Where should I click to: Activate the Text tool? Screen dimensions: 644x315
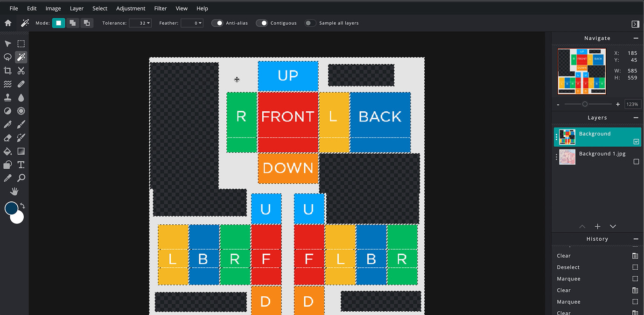click(x=21, y=165)
